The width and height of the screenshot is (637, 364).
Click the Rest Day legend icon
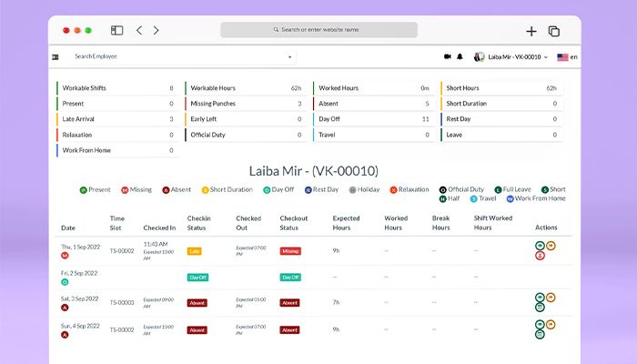308,189
